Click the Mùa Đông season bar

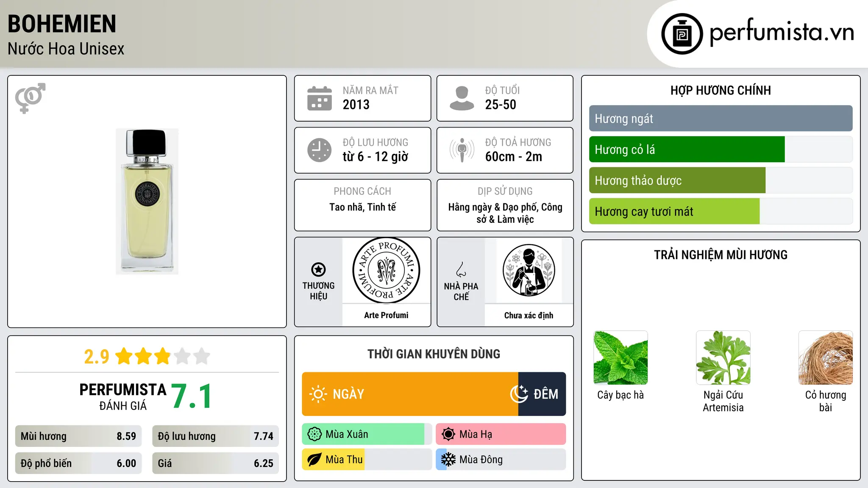(501, 460)
